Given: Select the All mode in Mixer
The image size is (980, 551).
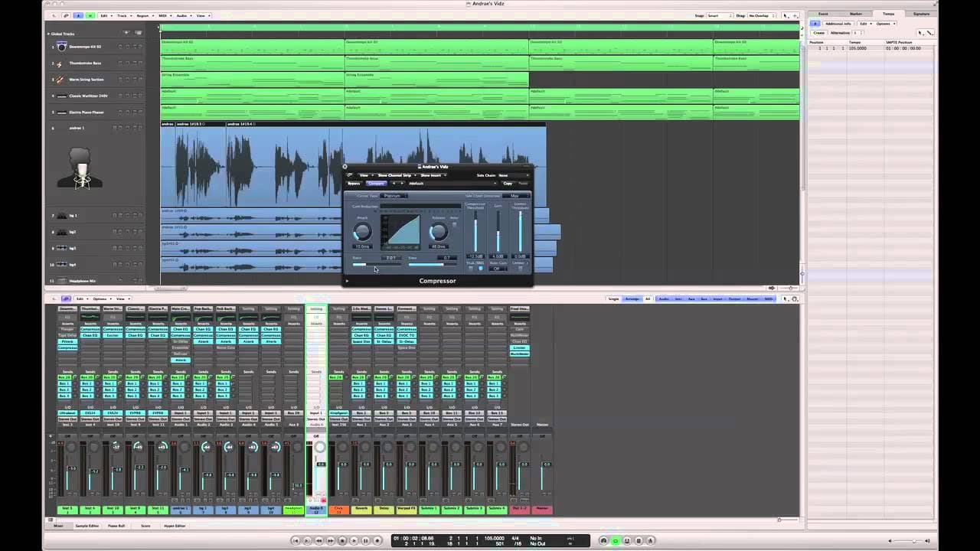Looking at the screenshot, I should (x=648, y=298).
